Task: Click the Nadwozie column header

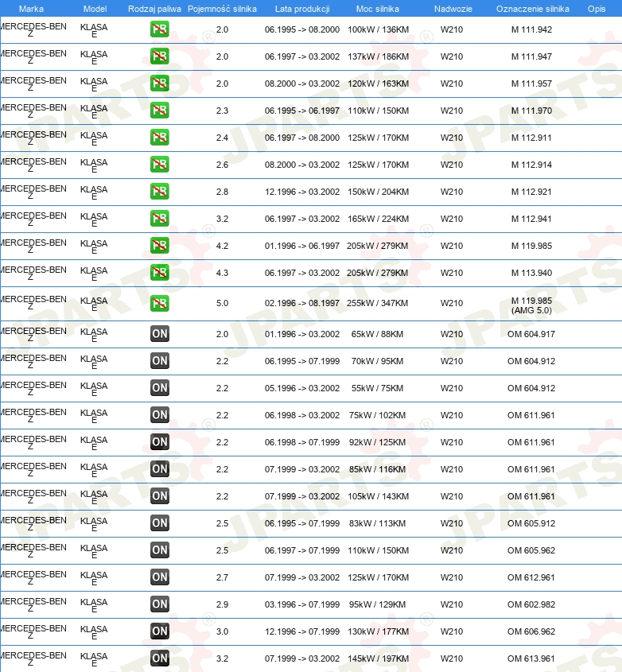Action: tap(453, 9)
